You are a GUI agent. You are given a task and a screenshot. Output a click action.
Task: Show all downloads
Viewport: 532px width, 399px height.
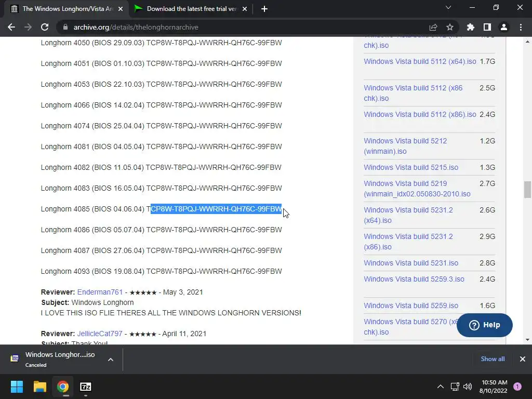tap(493, 359)
